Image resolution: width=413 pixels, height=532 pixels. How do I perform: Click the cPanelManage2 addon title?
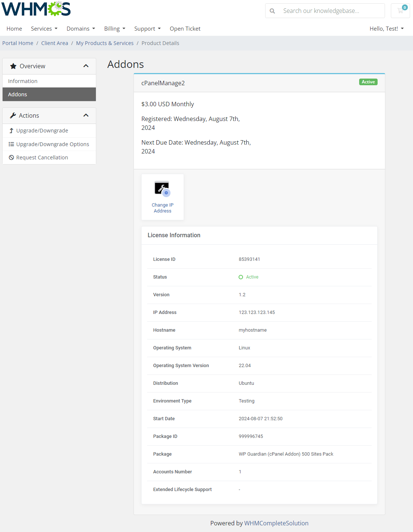pyautogui.click(x=163, y=83)
